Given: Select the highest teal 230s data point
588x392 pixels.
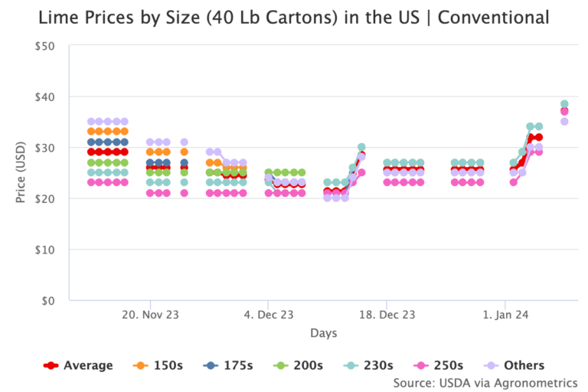Looking at the screenshot, I should (x=564, y=104).
